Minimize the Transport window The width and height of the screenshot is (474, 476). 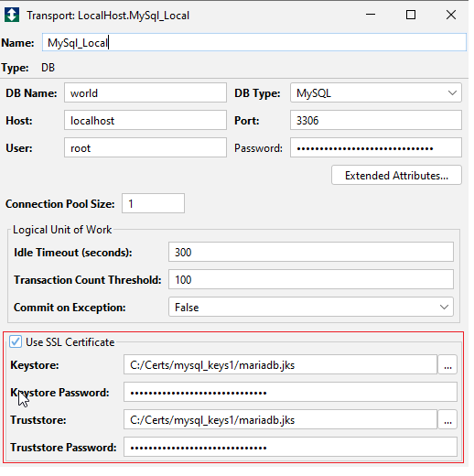pyautogui.click(x=371, y=15)
